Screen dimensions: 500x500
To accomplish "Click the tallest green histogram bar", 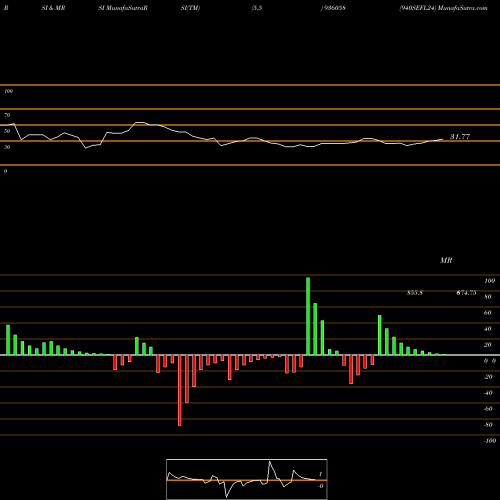I will pos(308,316).
